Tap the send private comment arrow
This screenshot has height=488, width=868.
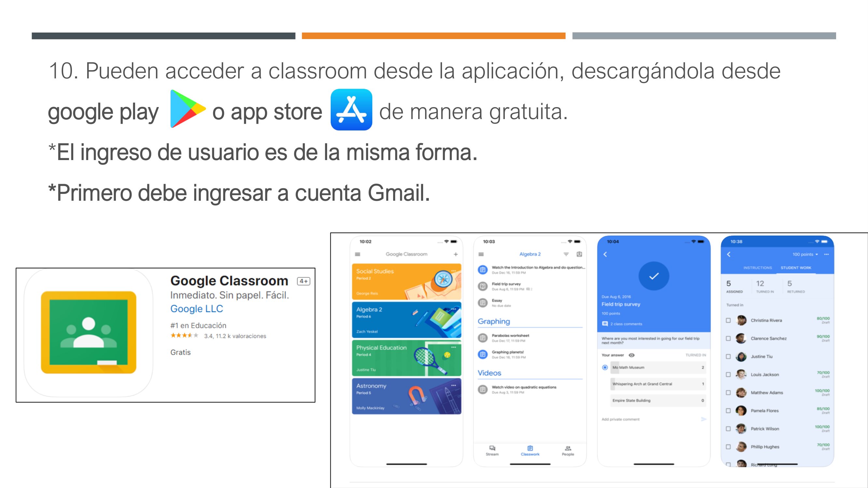point(704,419)
